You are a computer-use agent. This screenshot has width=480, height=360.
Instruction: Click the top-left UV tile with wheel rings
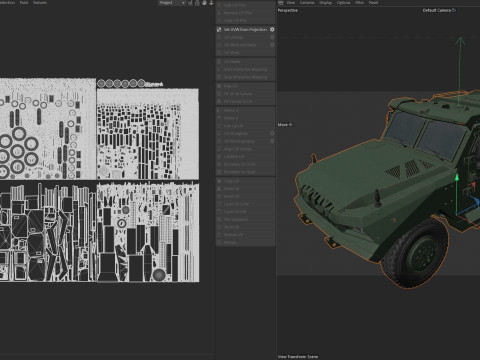[x=48, y=129]
